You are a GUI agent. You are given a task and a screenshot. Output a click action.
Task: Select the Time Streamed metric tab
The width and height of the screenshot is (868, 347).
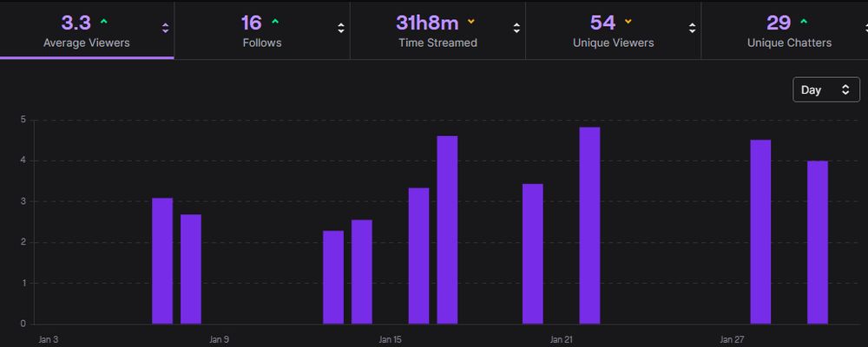(x=437, y=30)
